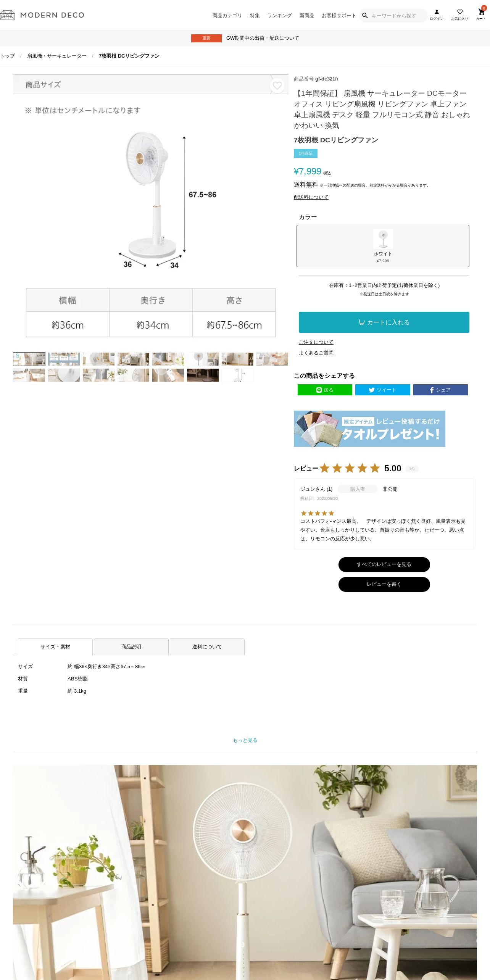Open the 商品カテゴリ menu
490x980 pixels.
[x=227, y=16]
